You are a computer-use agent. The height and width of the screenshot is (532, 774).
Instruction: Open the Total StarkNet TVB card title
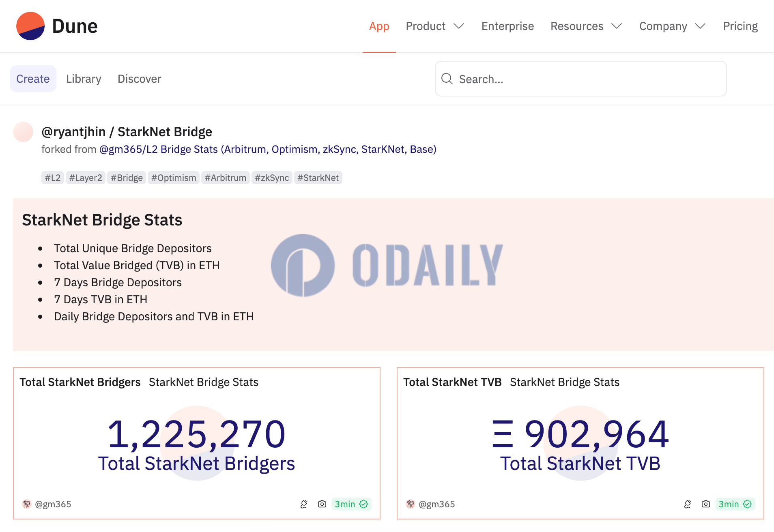tap(452, 382)
